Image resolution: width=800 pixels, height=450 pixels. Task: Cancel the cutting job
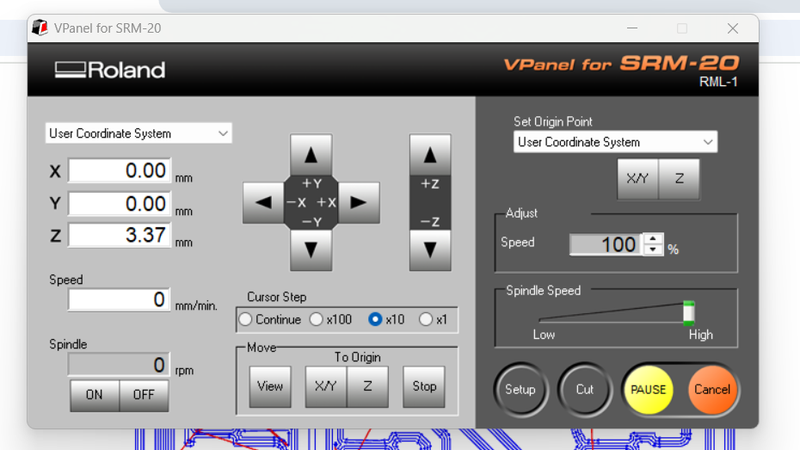pyautogui.click(x=712, y=390)
